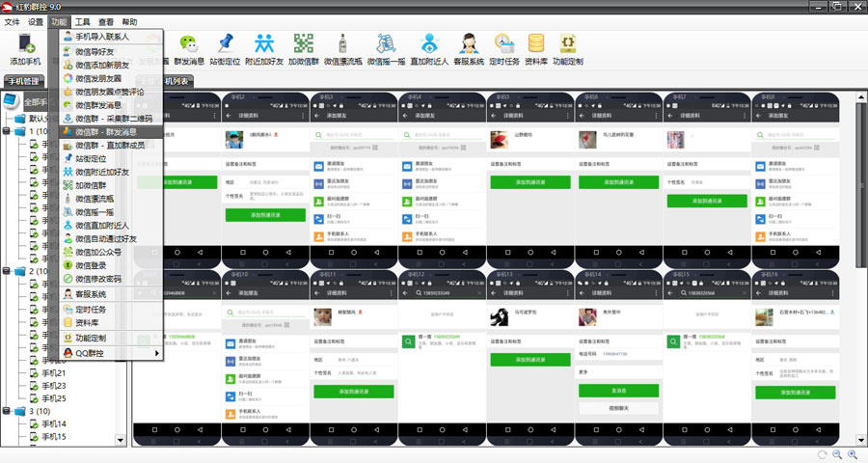Open the 微信漂流瓶 bottle icon

coord(342,49)
